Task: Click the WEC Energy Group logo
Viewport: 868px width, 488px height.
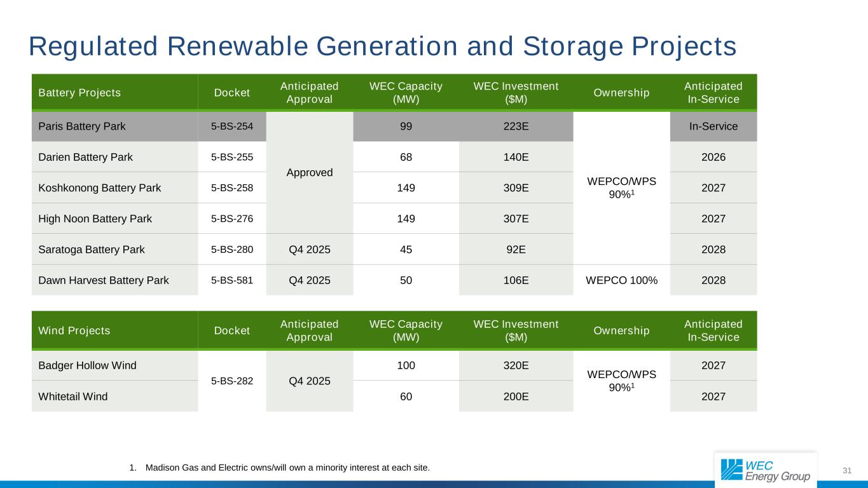Action: 766,470
